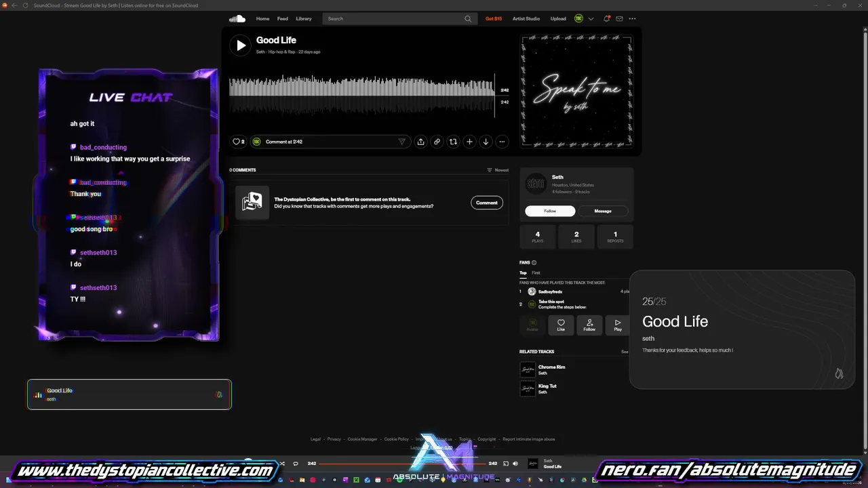Copy the track link with chain icon
This screenshot has height=488, width=868.
coord(437,142)
